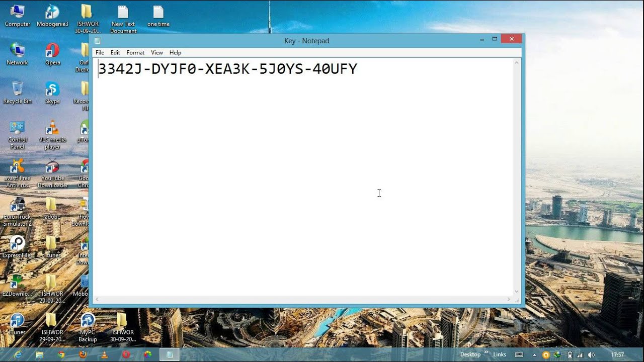Click the scroll up arrow in Notepad

pyautogui.click(x=517, y=63)
